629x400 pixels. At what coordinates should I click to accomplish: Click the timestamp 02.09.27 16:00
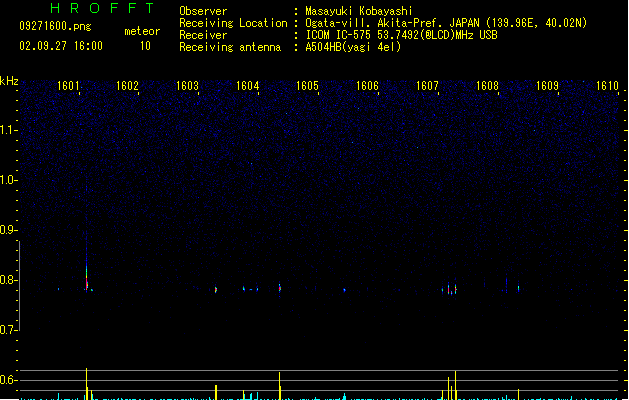coord(61,46)
